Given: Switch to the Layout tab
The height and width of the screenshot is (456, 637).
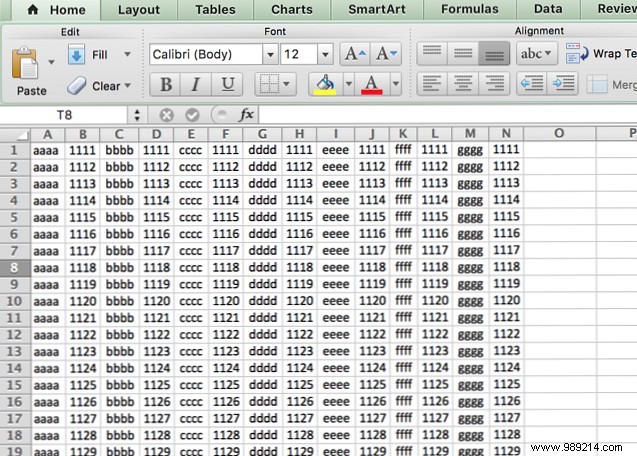Looking at the screenshot, I should (139, 10).
